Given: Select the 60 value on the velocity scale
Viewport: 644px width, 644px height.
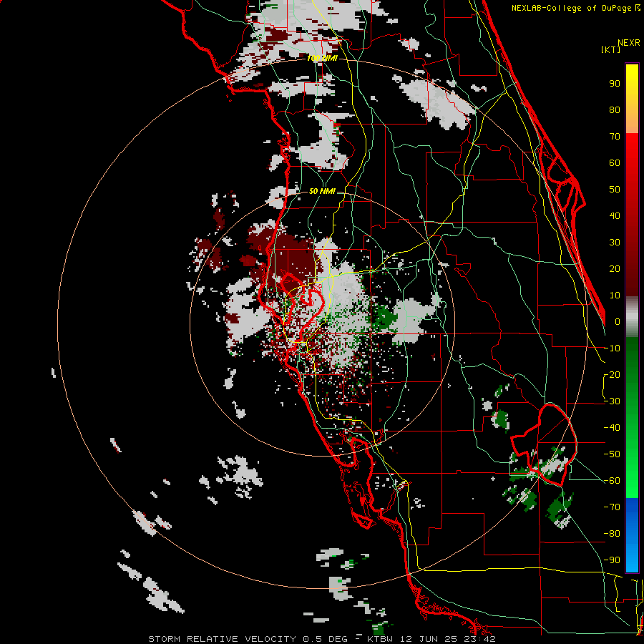Looking at the screenshot, I should coord(615,163).
